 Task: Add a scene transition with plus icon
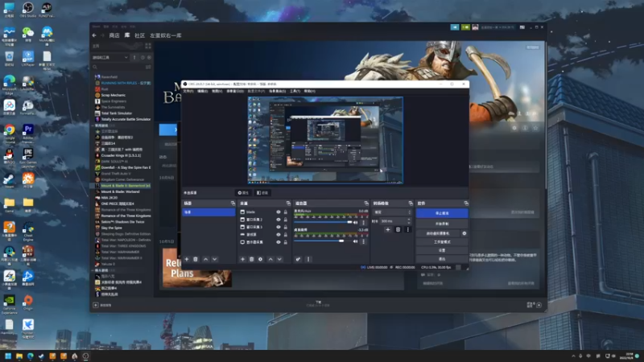point(388,230)
